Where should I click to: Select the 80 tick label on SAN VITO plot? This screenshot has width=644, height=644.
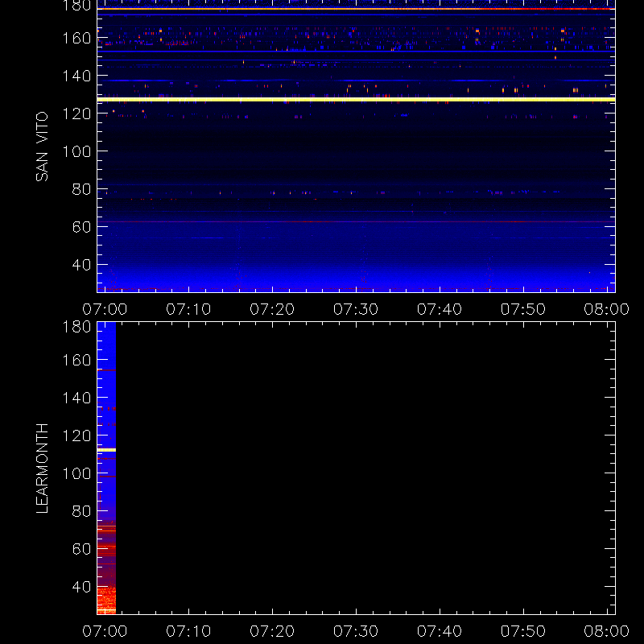81,189
